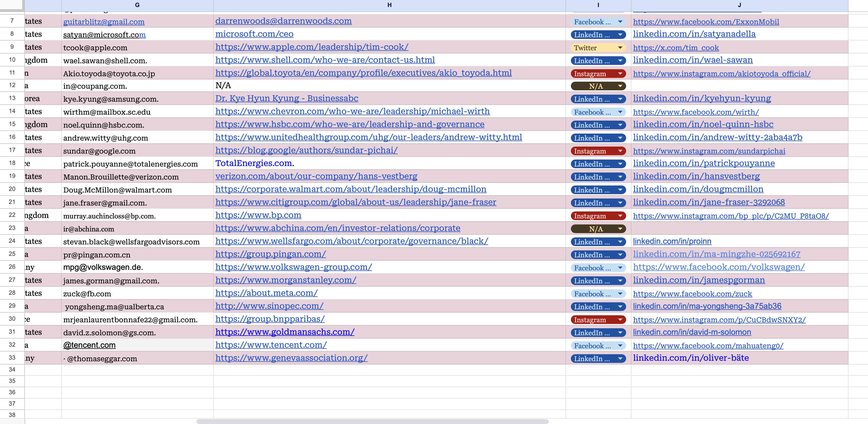The width and height of the screenshot is (868, 424).
Task: Select row 17 header
Action: [x=12, y=150]
